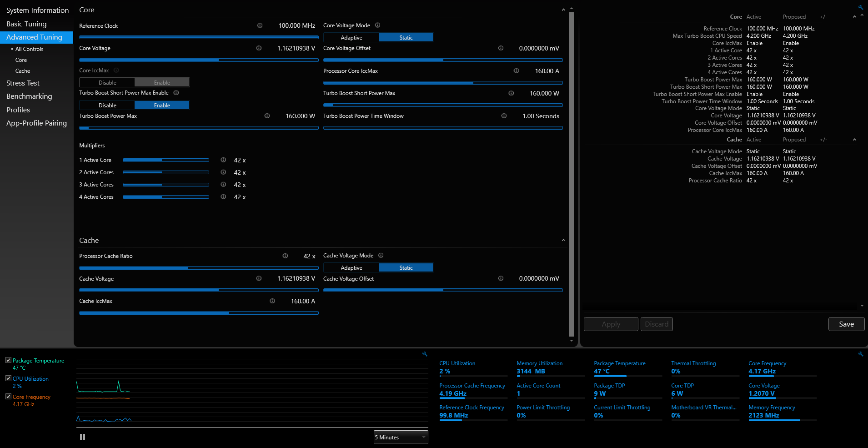
Task: Open Benchmarking page
Action: 29,96
